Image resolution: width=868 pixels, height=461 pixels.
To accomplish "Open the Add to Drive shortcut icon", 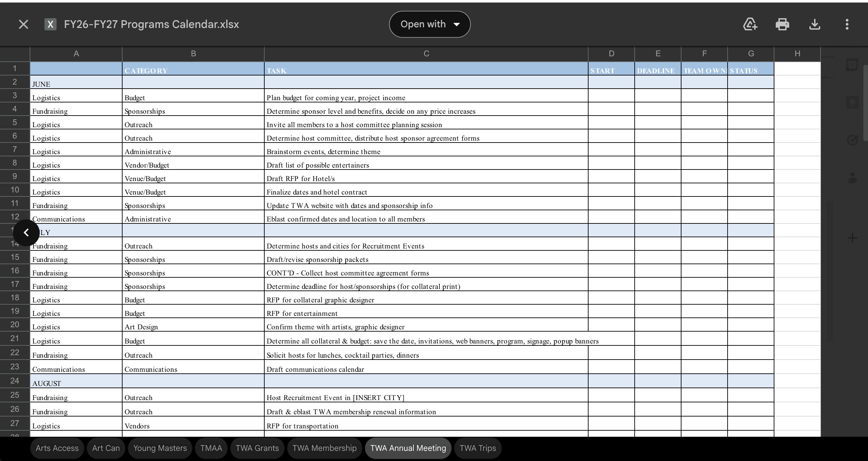I will click(750, 24).
